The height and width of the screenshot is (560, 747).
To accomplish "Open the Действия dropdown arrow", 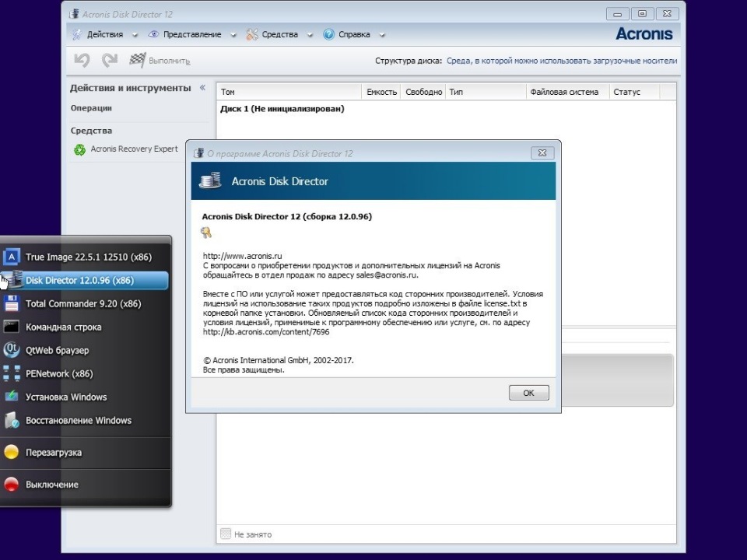I will (135, 35).
